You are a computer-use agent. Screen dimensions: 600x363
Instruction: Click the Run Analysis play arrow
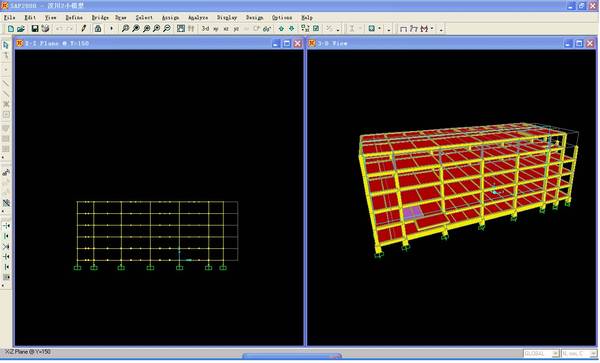pos(111,29)
